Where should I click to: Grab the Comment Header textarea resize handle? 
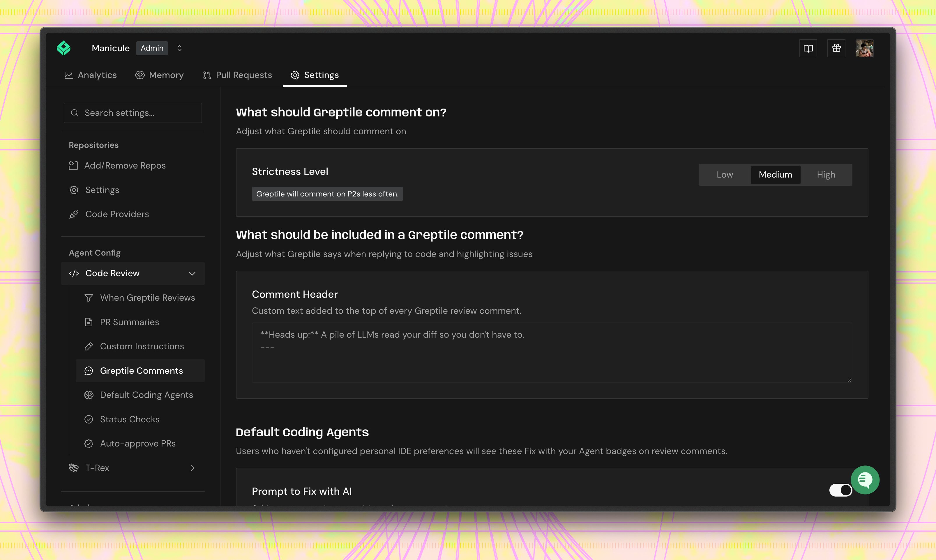click(x=849, y=380)
